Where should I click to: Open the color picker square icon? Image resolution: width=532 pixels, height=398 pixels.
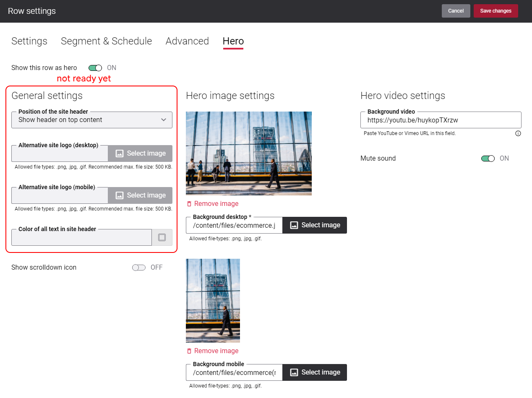coord(162,237)
